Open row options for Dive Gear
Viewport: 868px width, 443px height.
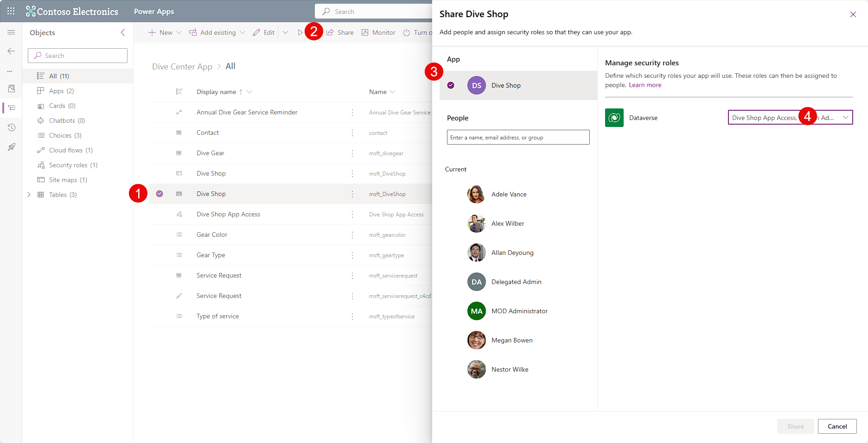pyautogui.click(x=352, y=153)
